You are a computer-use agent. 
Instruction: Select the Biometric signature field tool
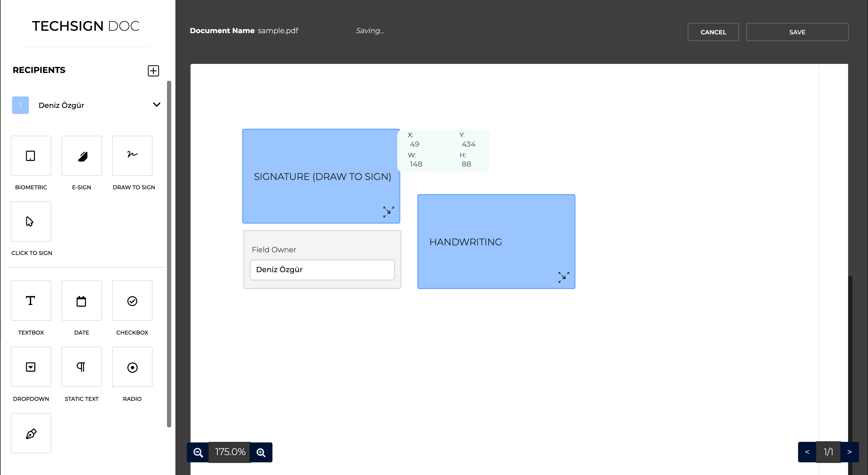click(31, 156)
